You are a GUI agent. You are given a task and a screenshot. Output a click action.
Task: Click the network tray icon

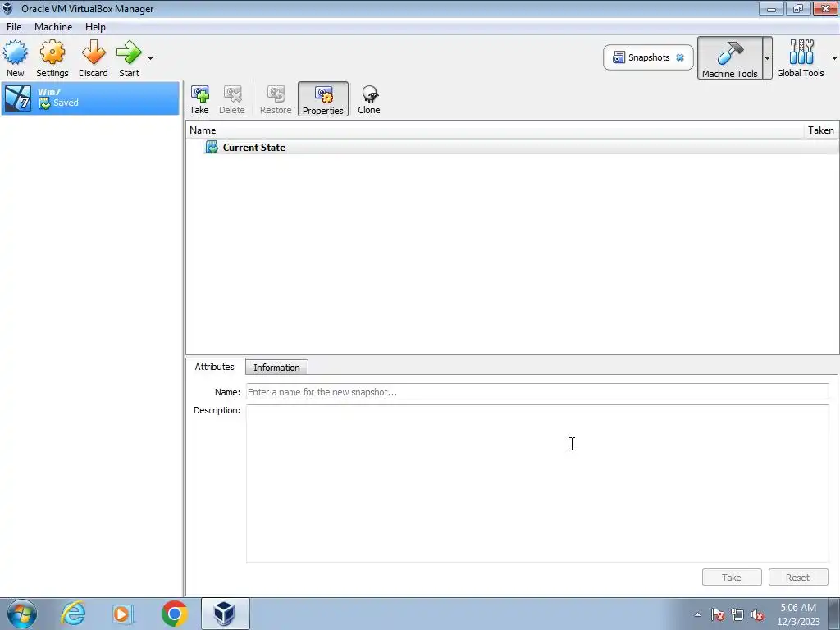click(x=737, y=615)
